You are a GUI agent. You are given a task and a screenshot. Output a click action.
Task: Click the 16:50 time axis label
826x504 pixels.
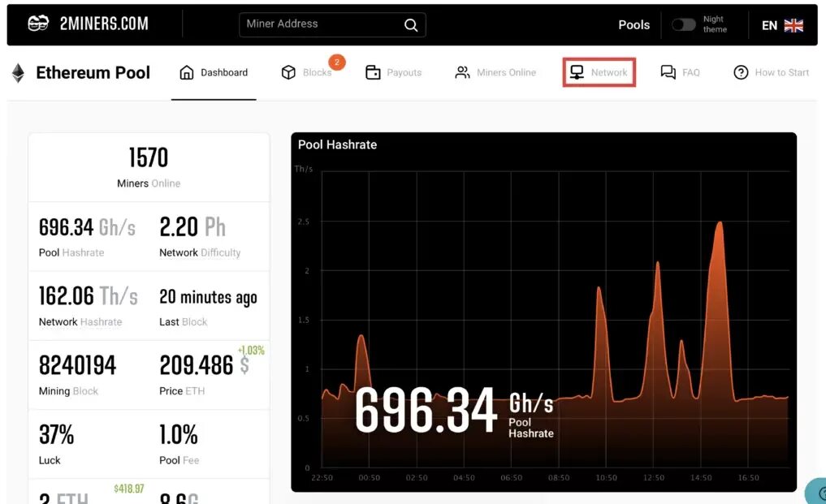pos(749,478)
